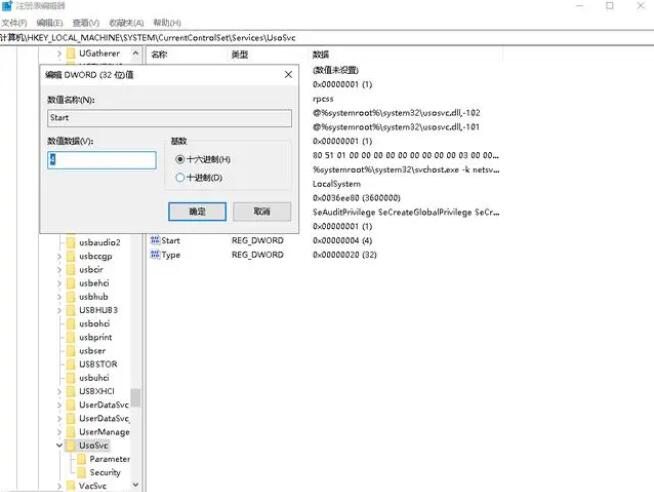Image resolution: width=654 pixels, height=492 pixels.
Task: Click the 0x00000020 (32) data entry
Action: tap(345, 255)
